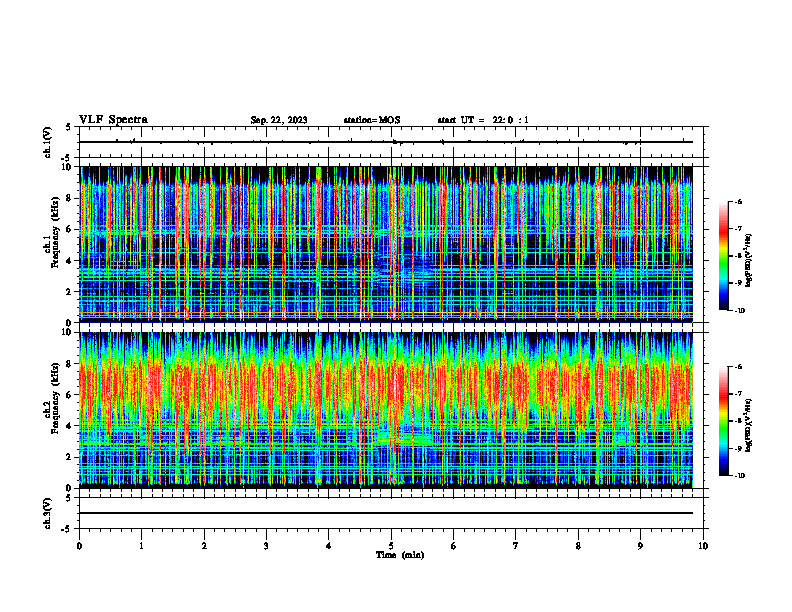Click the ch.1 spectrogram plot
This screenshot has width=792, height=612.
pyautogui.click(x=386, y=244)
